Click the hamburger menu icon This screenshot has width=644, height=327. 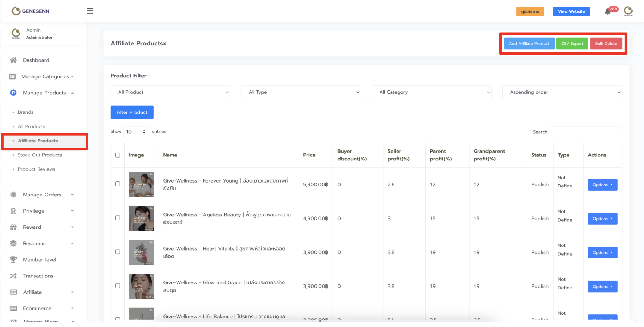pyautogui.click(x=90, y=11)
